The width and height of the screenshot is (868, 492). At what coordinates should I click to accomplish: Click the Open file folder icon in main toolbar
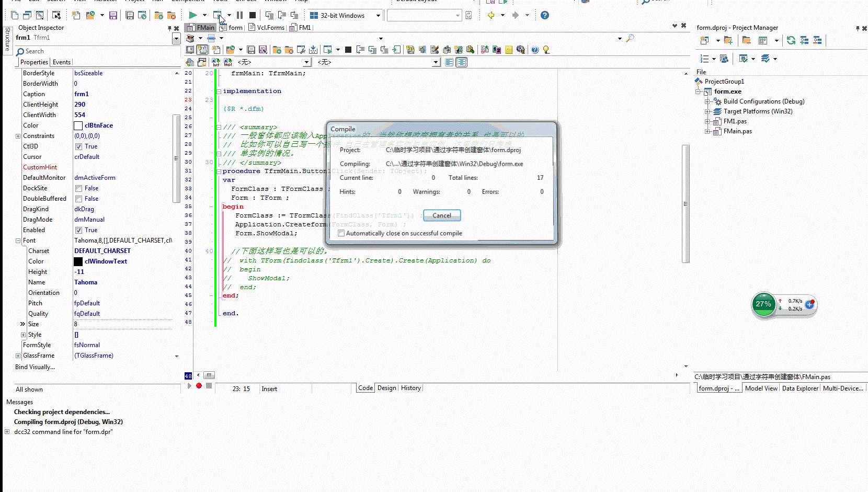[x=90, y=15]
